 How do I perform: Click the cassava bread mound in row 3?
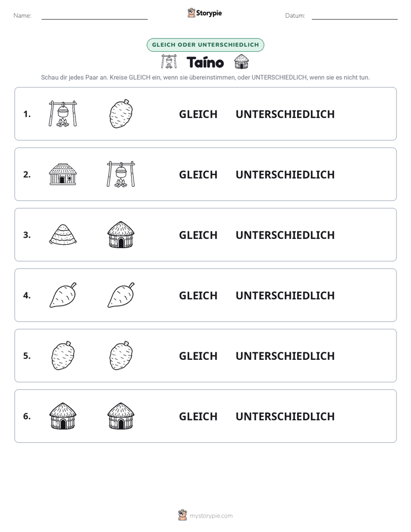[63, 234]
